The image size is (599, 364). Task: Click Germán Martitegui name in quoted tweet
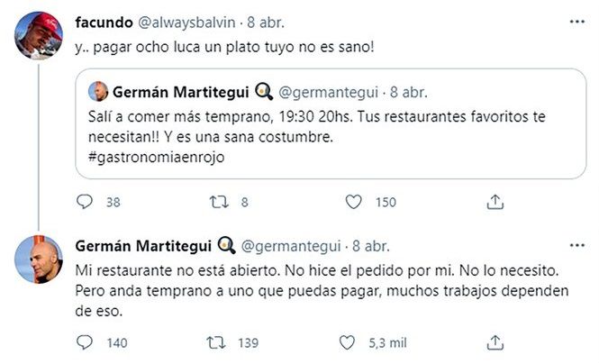[173, 91]
